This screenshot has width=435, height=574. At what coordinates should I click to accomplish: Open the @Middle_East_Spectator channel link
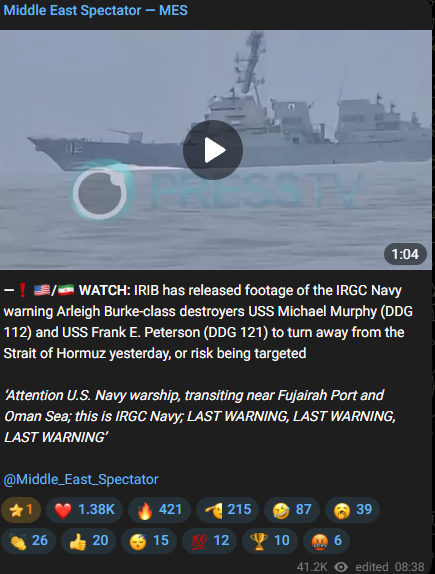click(81, 479)
